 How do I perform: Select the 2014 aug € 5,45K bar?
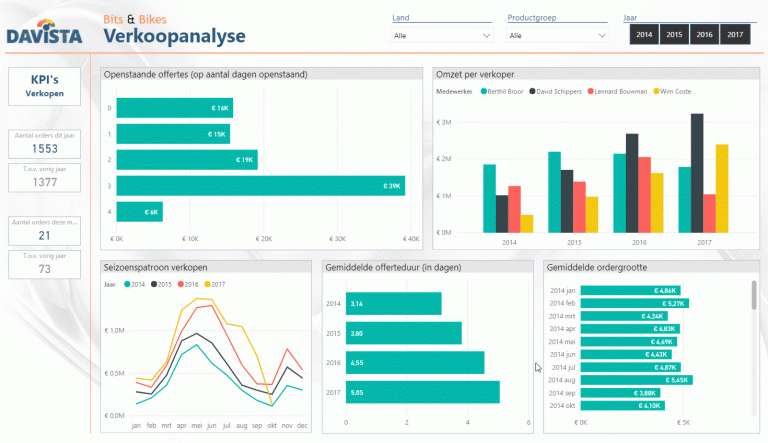tap(636, 380)
